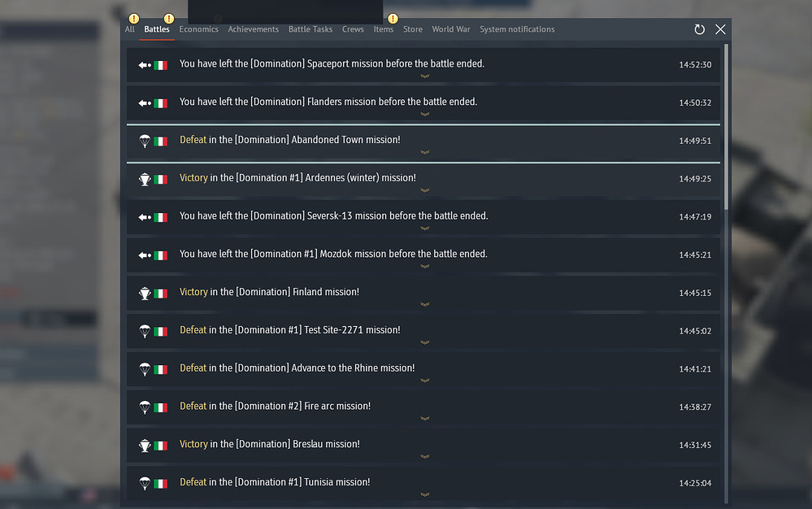Click Italian flag on Spaceport row
This screenshot has width=812, height=509.
point(161,65)
